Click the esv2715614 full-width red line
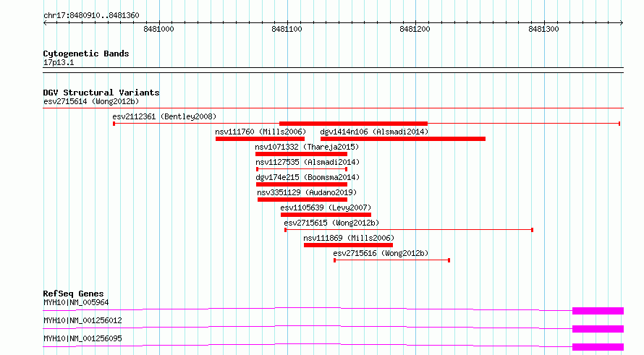 tap(333, 108)
